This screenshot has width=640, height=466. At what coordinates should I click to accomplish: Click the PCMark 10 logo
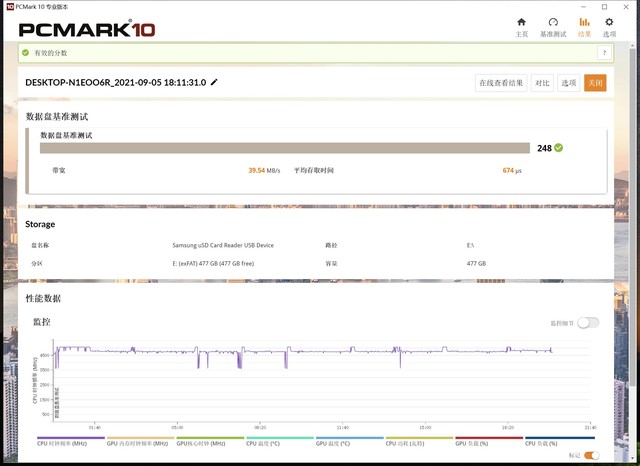(87, 29)
